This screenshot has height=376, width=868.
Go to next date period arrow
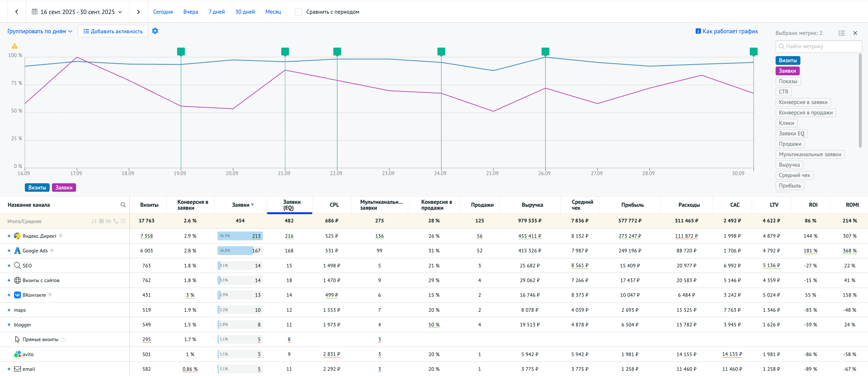138,12
